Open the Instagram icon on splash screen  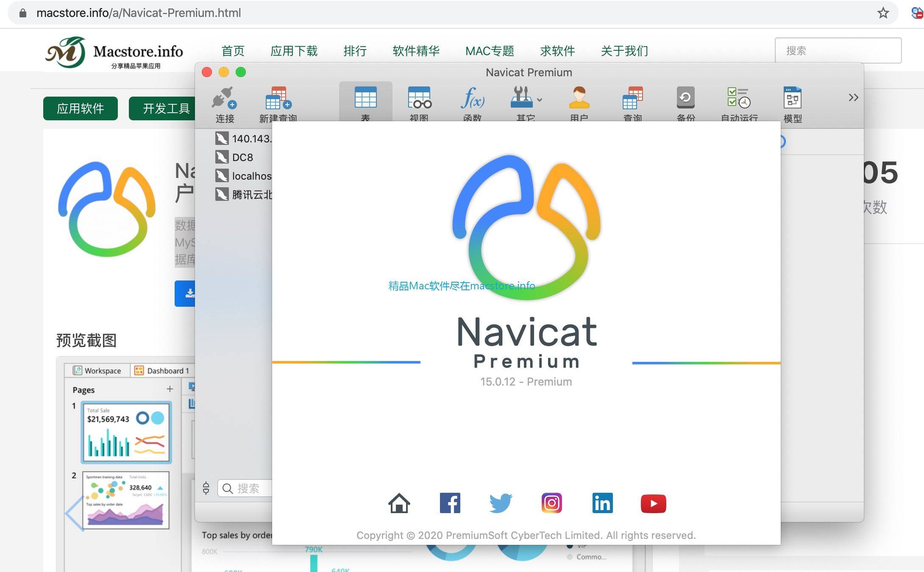552,503
